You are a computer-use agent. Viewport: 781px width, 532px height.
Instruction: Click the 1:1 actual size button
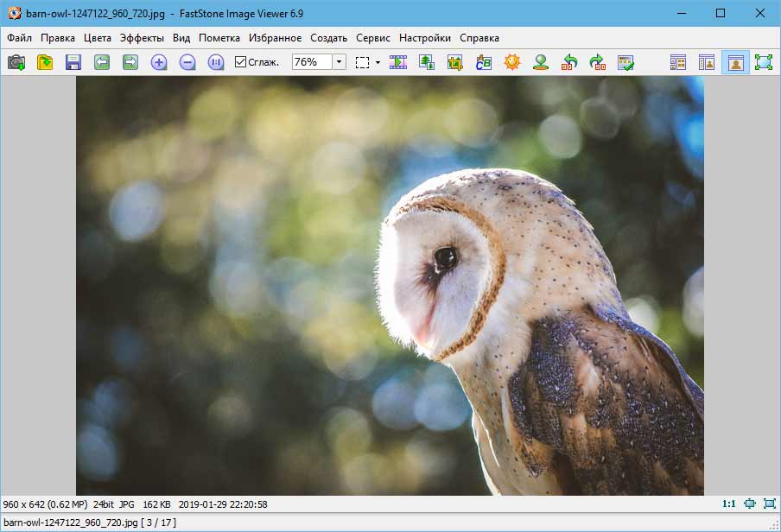729,503
